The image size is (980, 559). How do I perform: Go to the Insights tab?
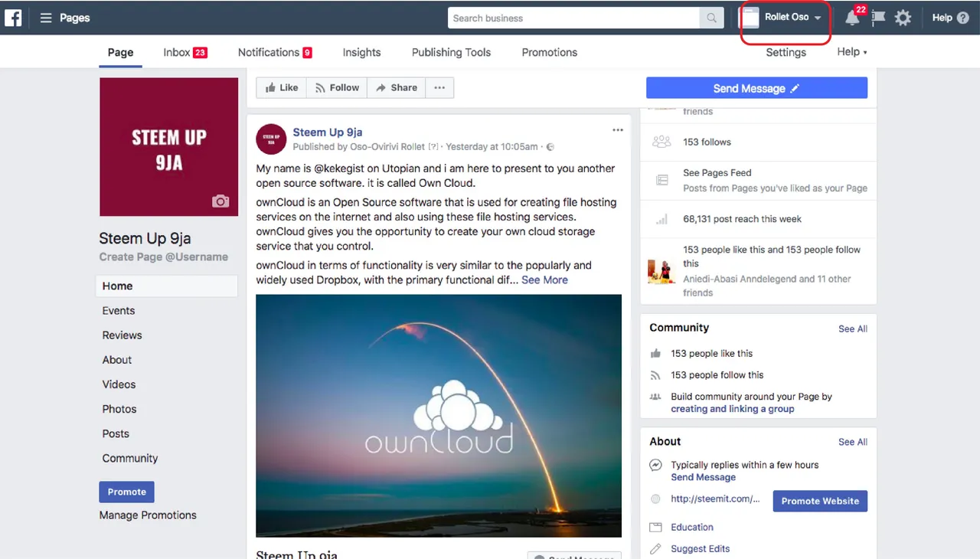pos(361,52)
